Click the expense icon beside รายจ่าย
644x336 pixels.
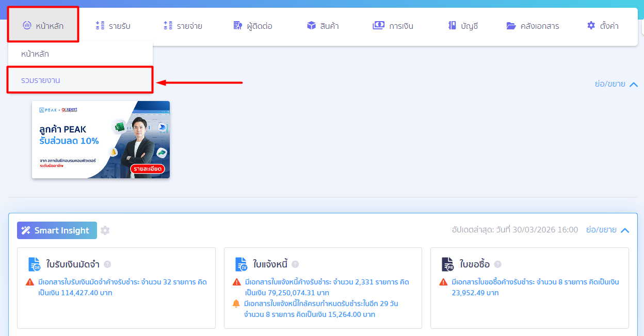click(168, 25)
